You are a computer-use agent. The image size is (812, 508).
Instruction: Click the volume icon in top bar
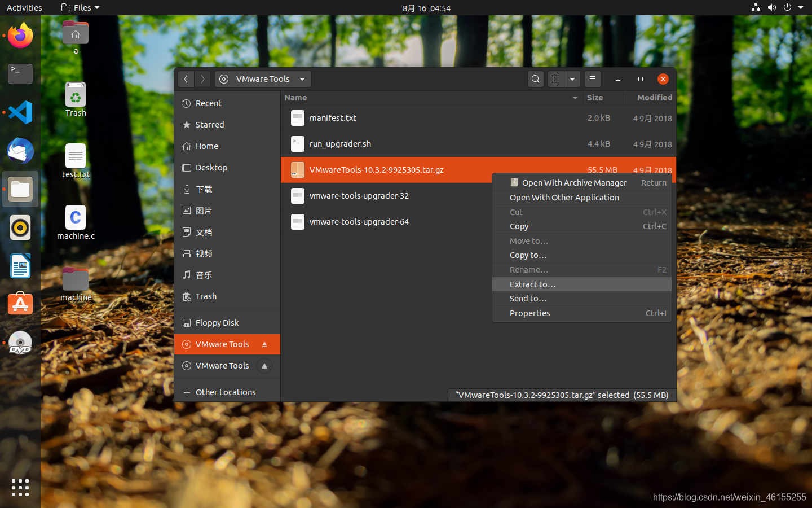point(771,7)
